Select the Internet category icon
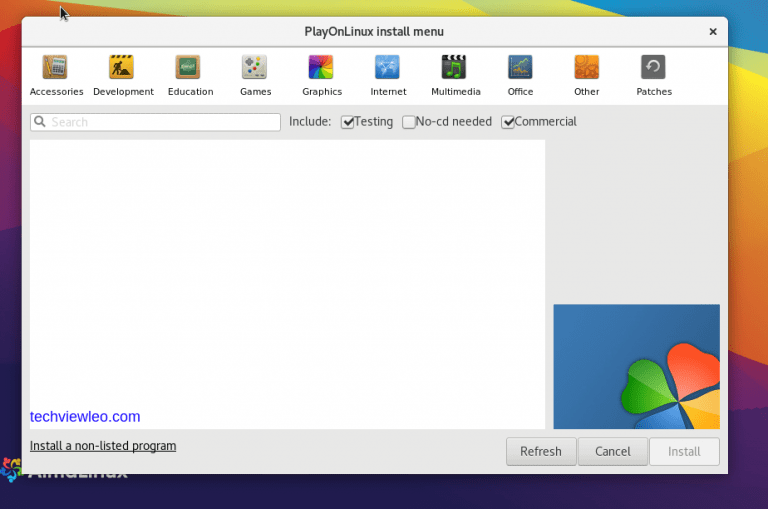 387,67
